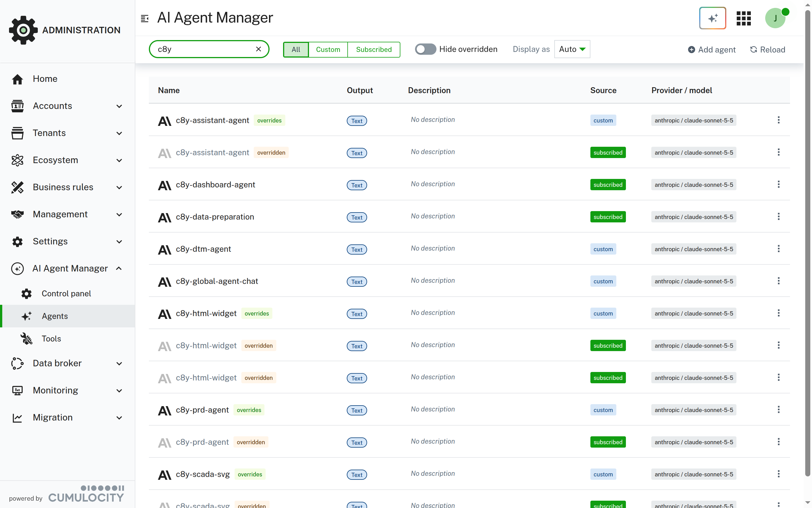
Task: Select the Custom filter tab
Action: (x=328, y=49)
